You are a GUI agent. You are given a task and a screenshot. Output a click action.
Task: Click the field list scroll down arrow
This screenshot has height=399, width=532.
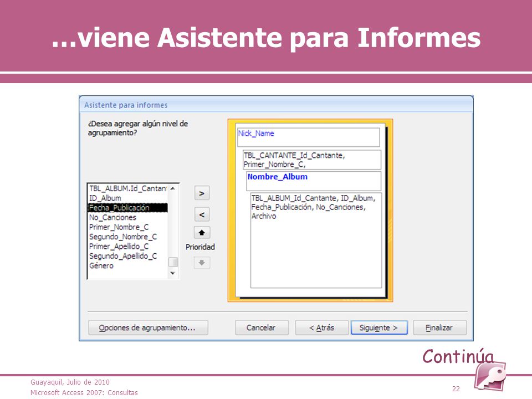coord(173,273)
